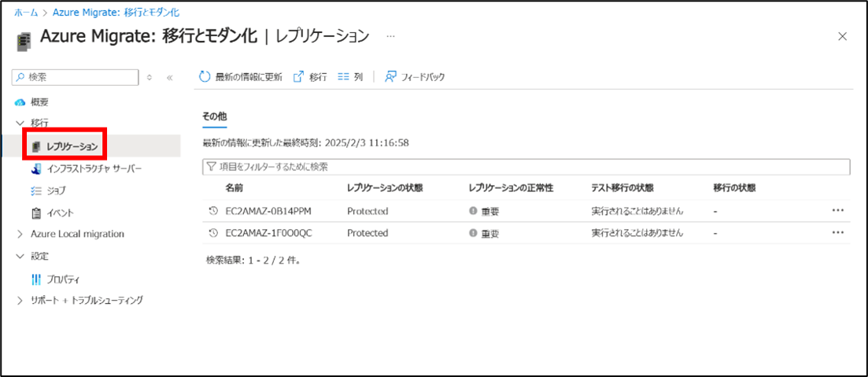This screenshot has width=868, height=377.
Task: Click the sidebar 検索 search field
Action: [75, 77]
